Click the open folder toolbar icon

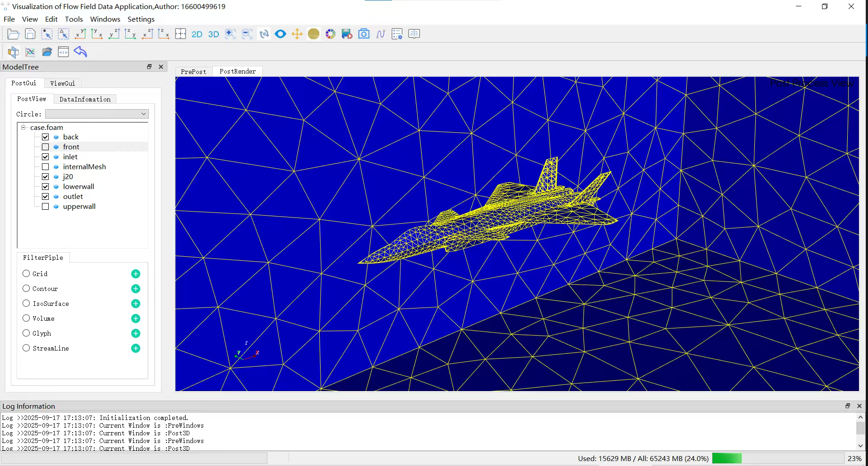tap(14, 34)
